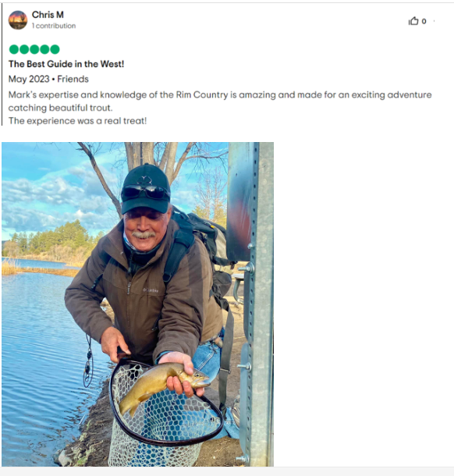The height and width of the screenshot is (476, 454).
Task: Click the helpful vote count 0
Action: click(424, 21)
